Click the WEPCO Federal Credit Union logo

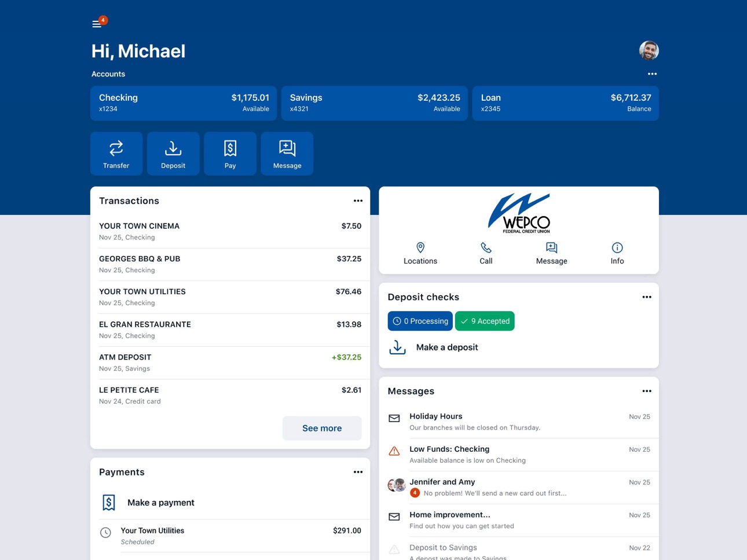click(519, 213)
